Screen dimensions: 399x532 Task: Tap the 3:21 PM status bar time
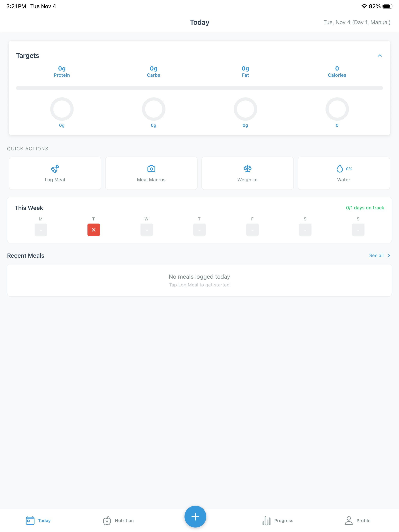(16, 6)
